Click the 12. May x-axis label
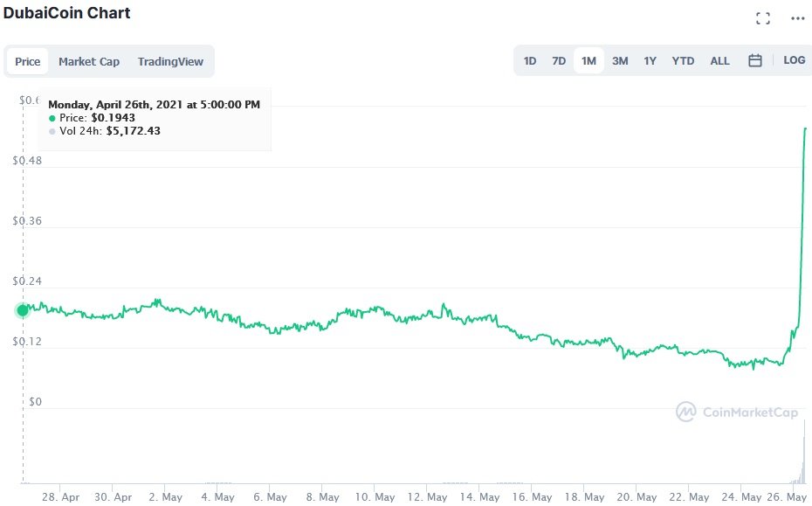The image size is (812, 506). click(x=427, y=496)
